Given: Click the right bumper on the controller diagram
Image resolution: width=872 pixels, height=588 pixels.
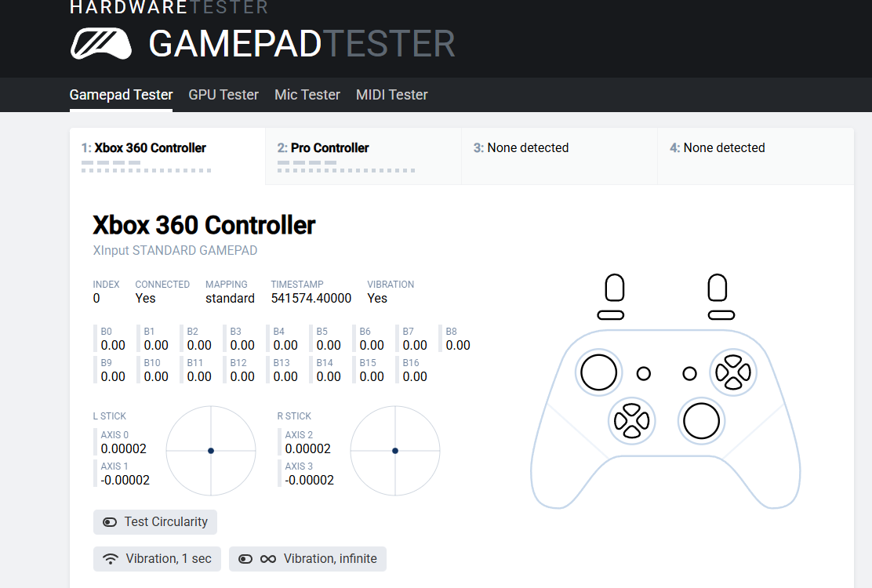Looking at the screenshot, I should pos(721,315).
